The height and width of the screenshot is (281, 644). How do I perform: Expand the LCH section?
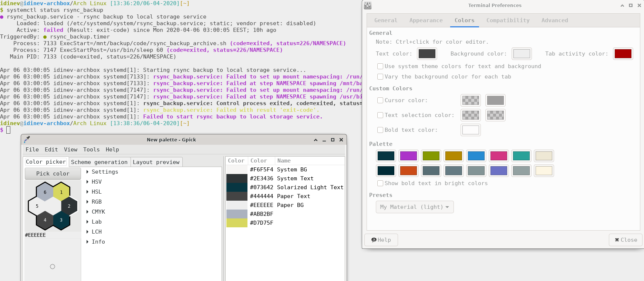(x=88, y=232)
